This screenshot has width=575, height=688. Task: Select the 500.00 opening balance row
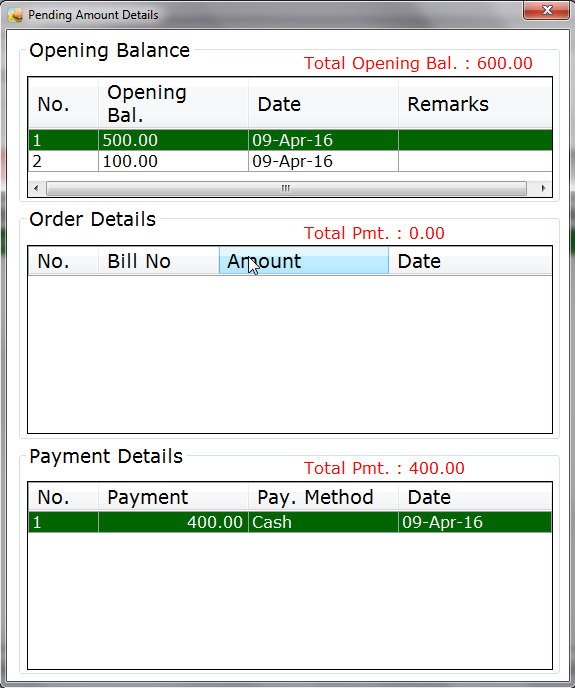pyautogui.click(x=290, y=140)
